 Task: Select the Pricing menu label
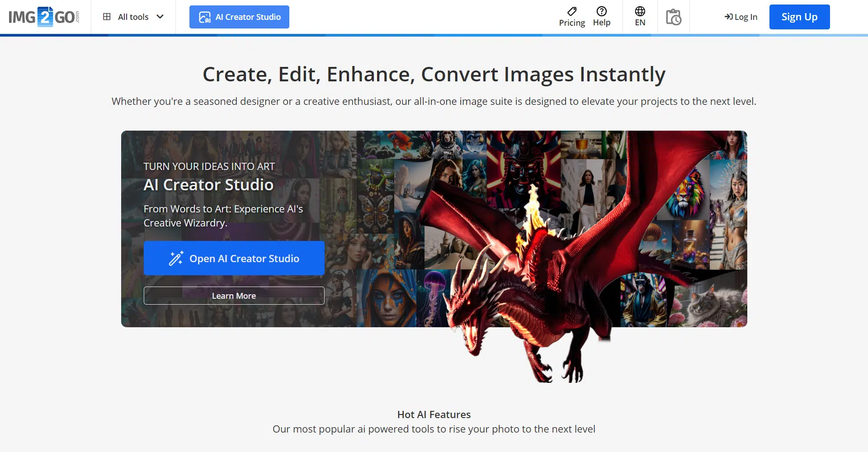click(x=572, y=23)
